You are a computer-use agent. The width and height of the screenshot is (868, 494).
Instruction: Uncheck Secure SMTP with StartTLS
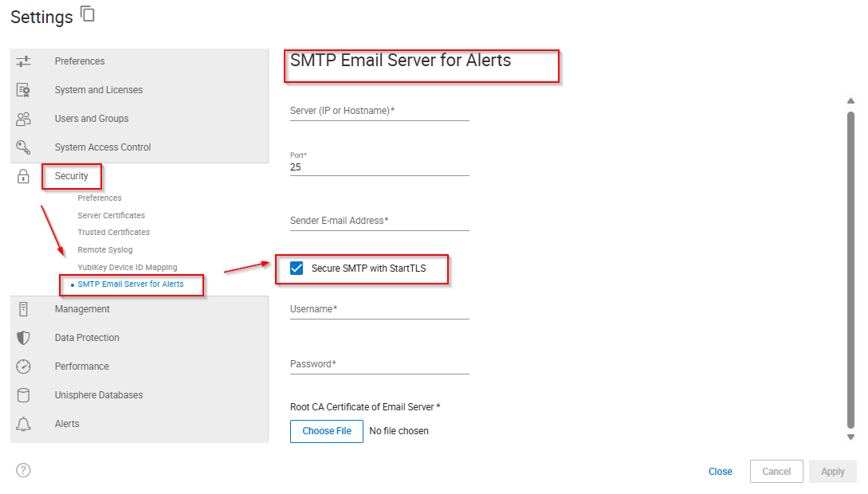click(297, 269)
